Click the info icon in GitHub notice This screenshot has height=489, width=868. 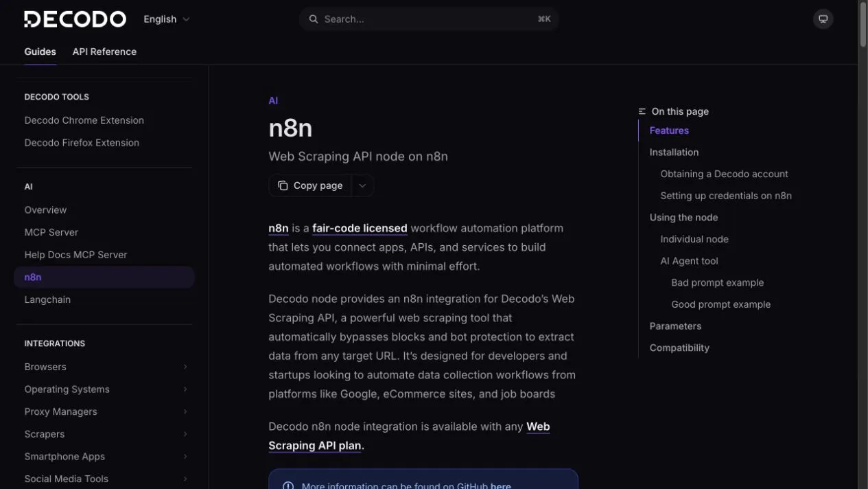288,486
